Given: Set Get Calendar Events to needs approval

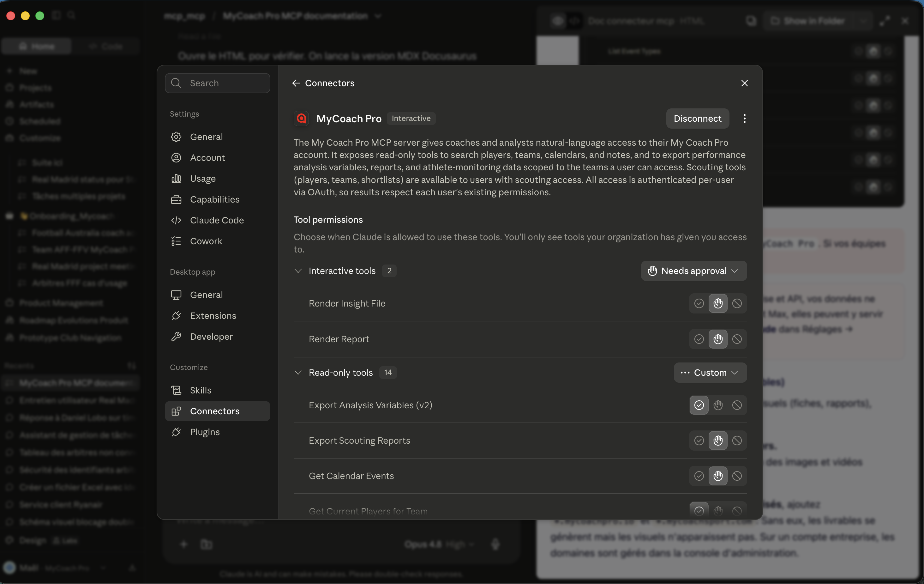Looking at the screenshot, I should (x=717, y=476).
